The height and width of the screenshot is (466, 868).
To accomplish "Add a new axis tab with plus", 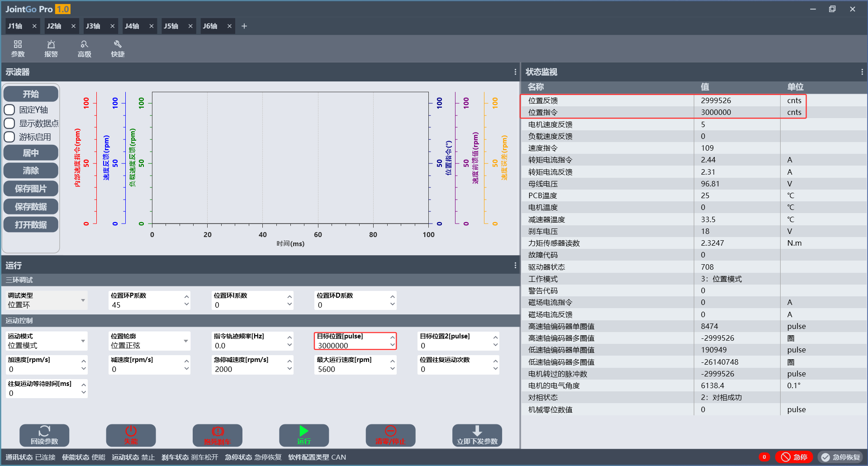I will (244, 26).
